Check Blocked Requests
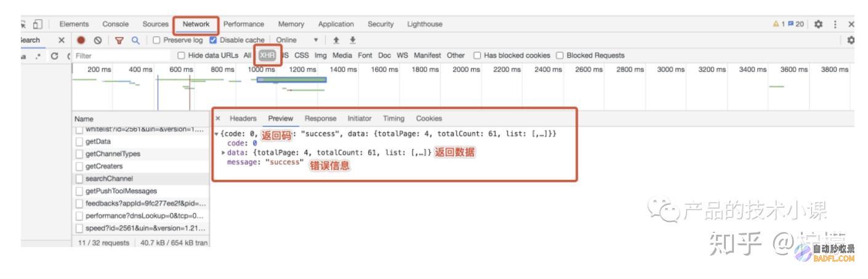 [x=561, y=56]
